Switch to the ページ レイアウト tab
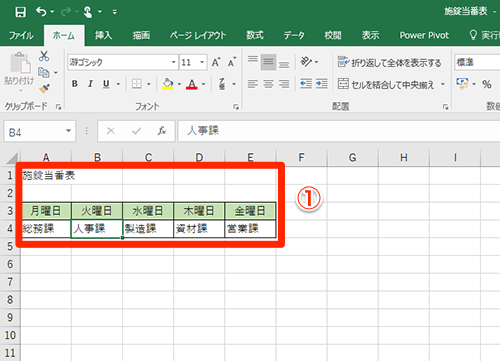Viewport: 500px width, 361px height. click(x=198, y=35)
